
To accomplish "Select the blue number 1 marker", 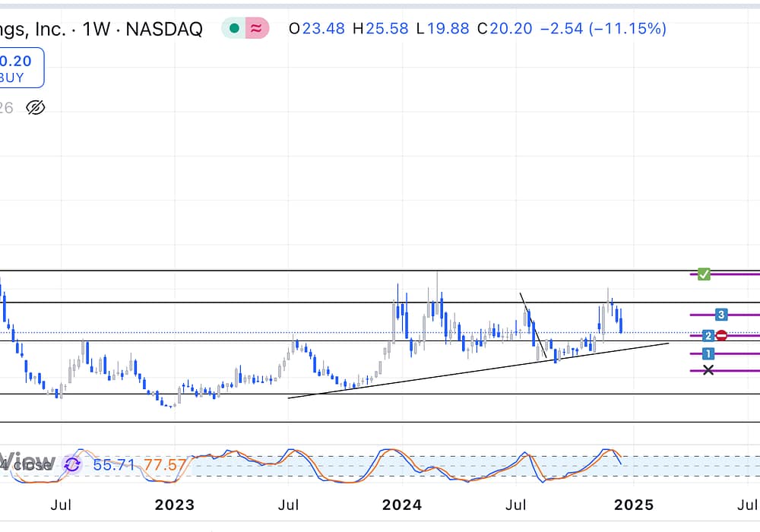I will (x=708, y=353).
